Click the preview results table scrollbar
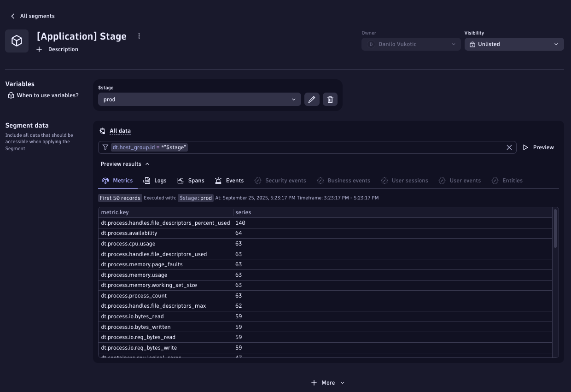Screen dimensions: 571x392 555,228
